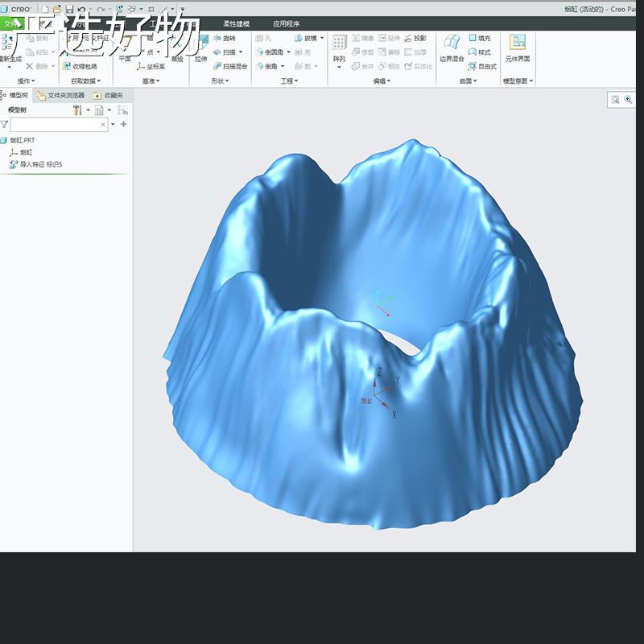Open the 曲面 group dropdown
Screen dimensions: 644x644
[x=468, y=81]
